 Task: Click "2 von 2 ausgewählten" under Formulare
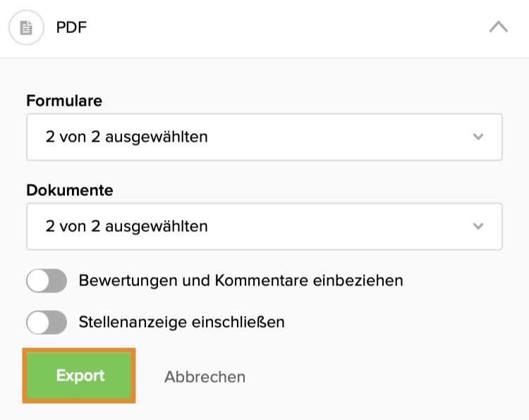click(127, 137)
